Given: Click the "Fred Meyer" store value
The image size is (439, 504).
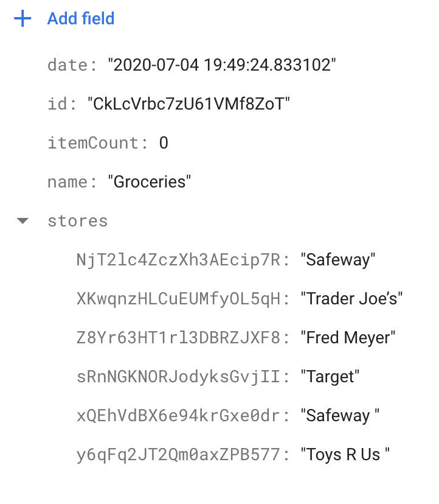Looking at the screenshot, I should (x=348, y=338).
